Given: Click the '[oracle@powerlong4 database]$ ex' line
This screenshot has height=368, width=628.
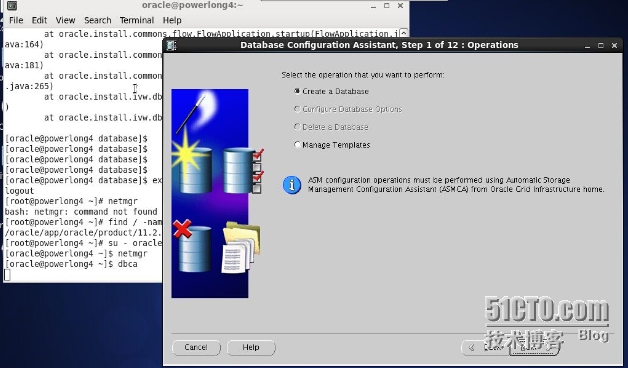Looking at the screenshot, I should tap(83, 181).
